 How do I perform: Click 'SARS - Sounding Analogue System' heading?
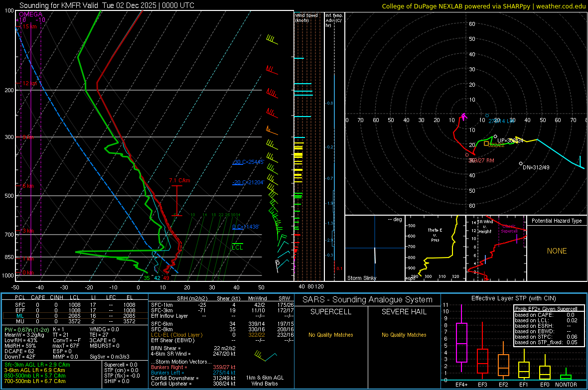(x=367, y=300)
